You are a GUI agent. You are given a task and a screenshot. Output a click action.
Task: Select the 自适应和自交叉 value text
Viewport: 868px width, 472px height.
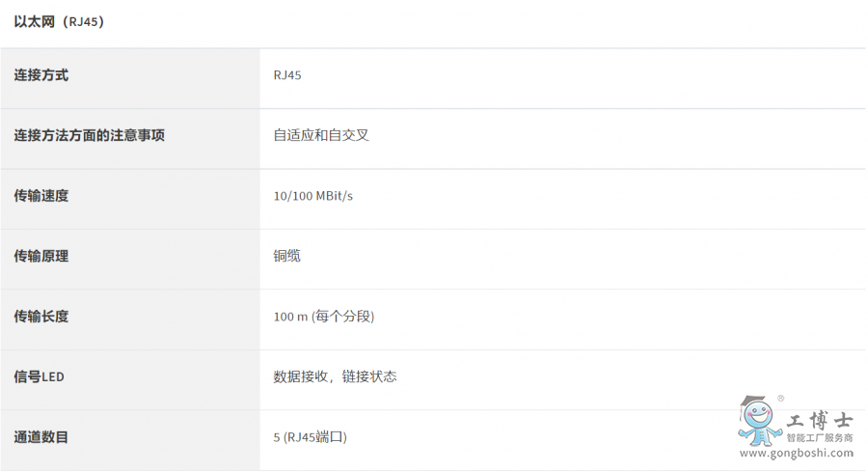321,135
